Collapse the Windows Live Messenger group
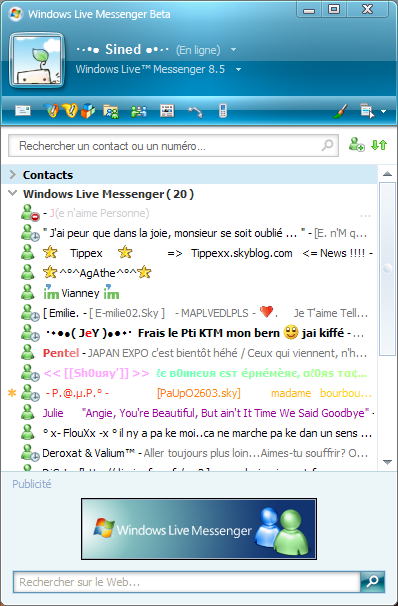 click(13, 193)
